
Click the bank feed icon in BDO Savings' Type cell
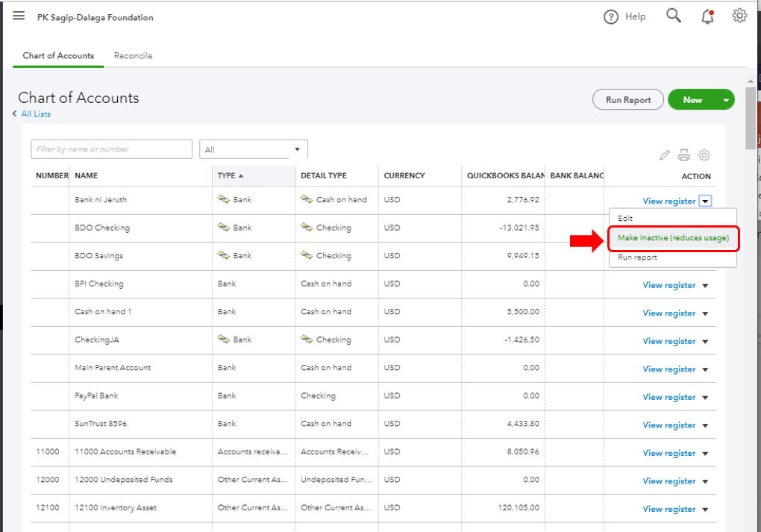tap(223, 255)
